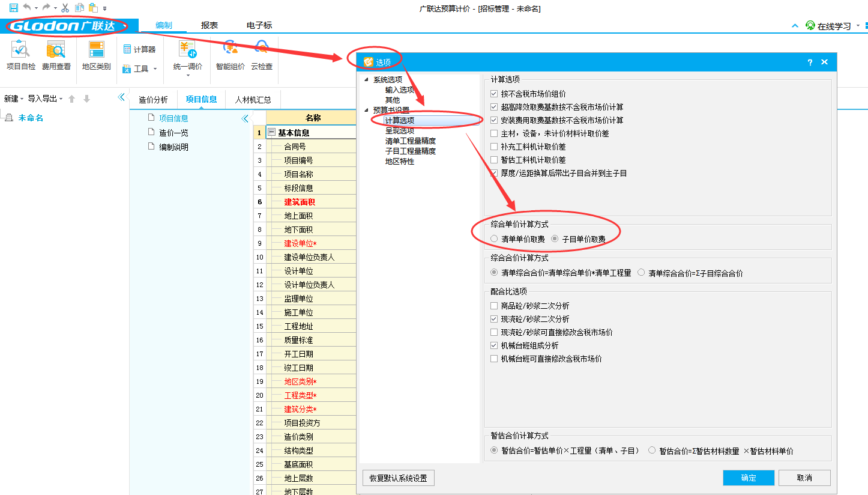Run the 云检查 cloud check
868x495 pixels.
(262, 56)
